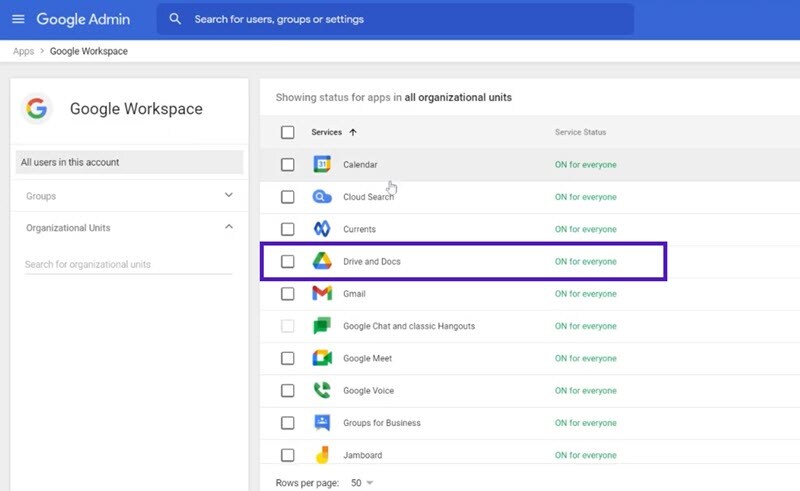
Task: Focus Search for organizational units field
Action: [129, 264]
